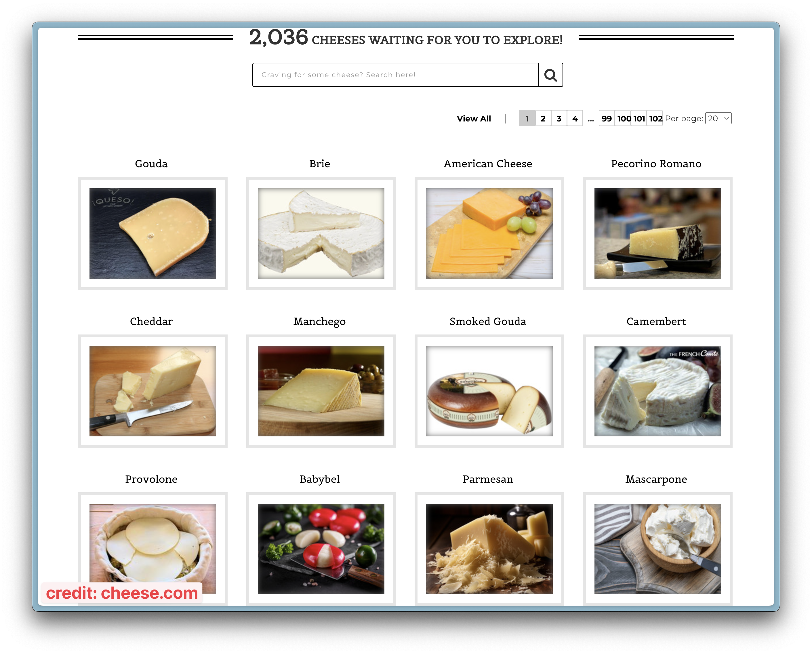Click the cheese search input field
Image resolution: width=812 pixels, height=654 pixels.
[395, 75]
